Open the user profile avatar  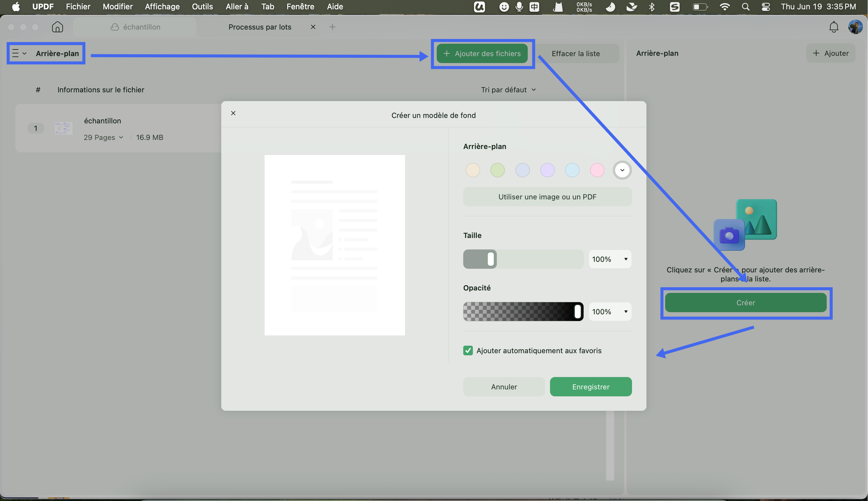[855, 27]
